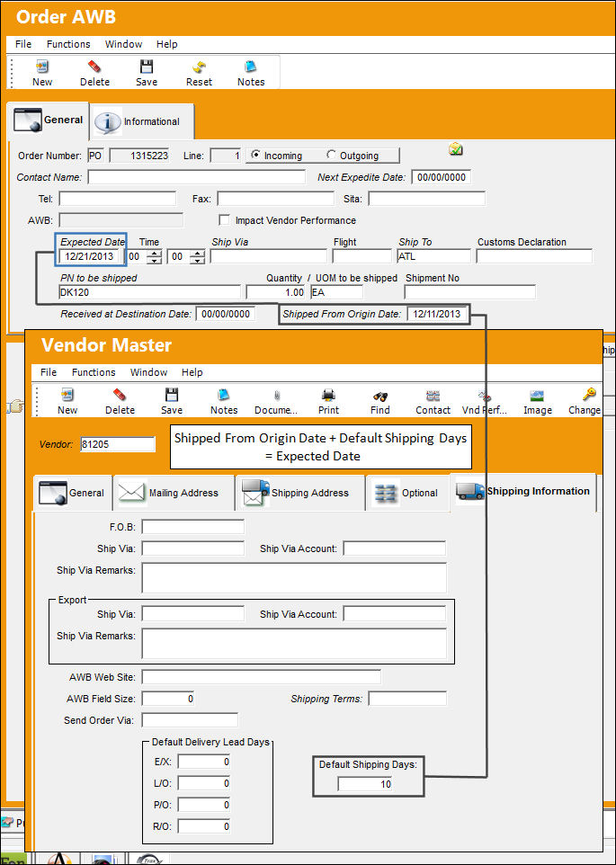The image size is (616, 865).
Task: Click the Shipment No field
Action: [469, 292]
